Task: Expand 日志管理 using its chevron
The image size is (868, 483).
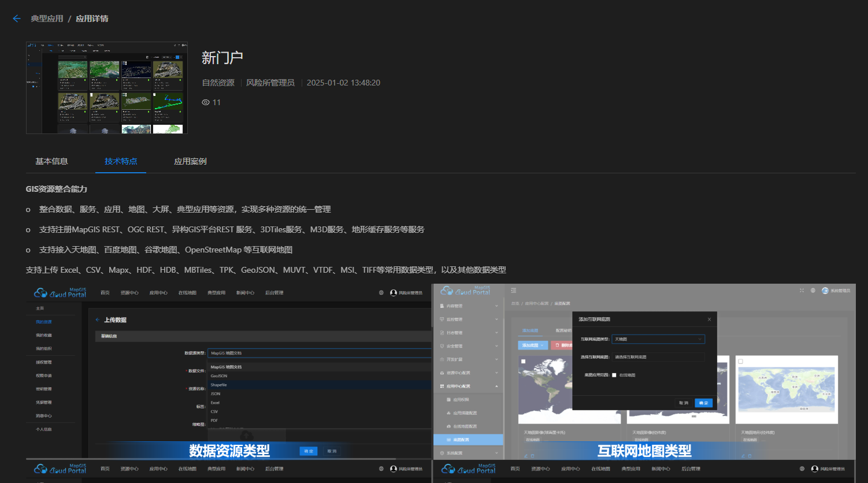Action: click(496, 333)
